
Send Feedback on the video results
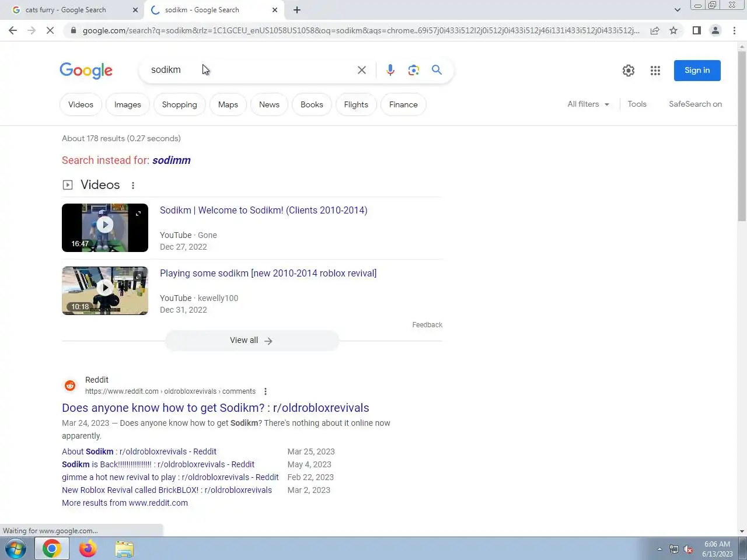[x=427, y=325]
